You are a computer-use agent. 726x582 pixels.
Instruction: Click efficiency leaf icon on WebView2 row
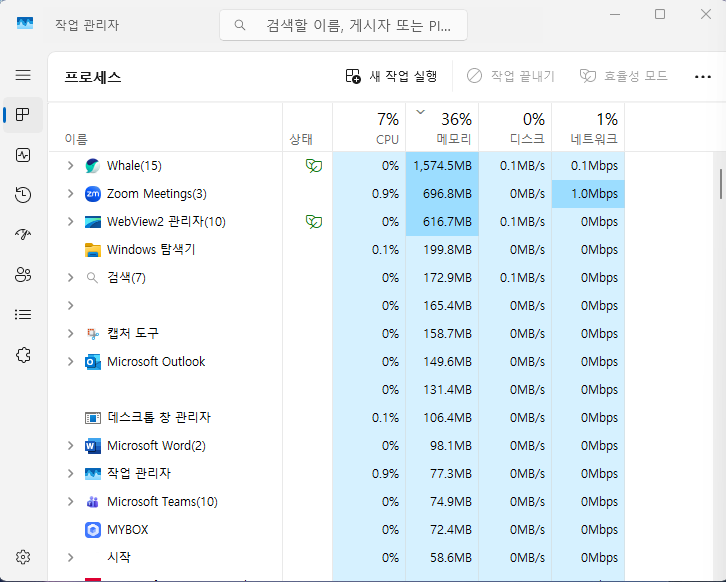pyautogui.click(x=313, y=222)
